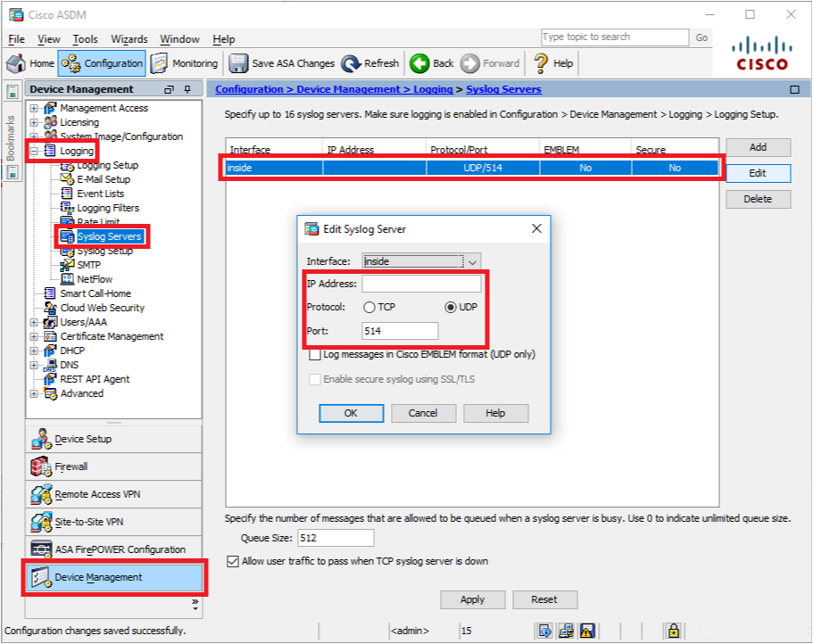Click the Save ASA Changes floppy icon
Screen dimensions: 813x644
pyautogui.click(x=238, y=63)
